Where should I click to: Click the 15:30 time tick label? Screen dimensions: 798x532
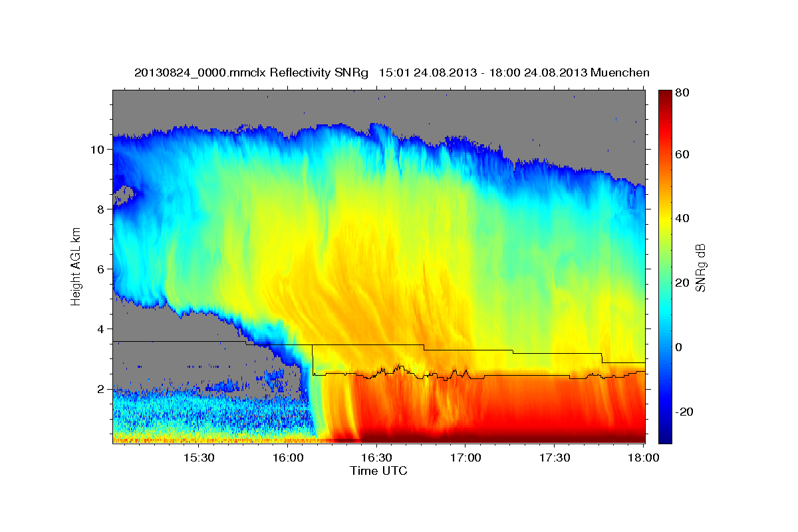tap(199, 458)
